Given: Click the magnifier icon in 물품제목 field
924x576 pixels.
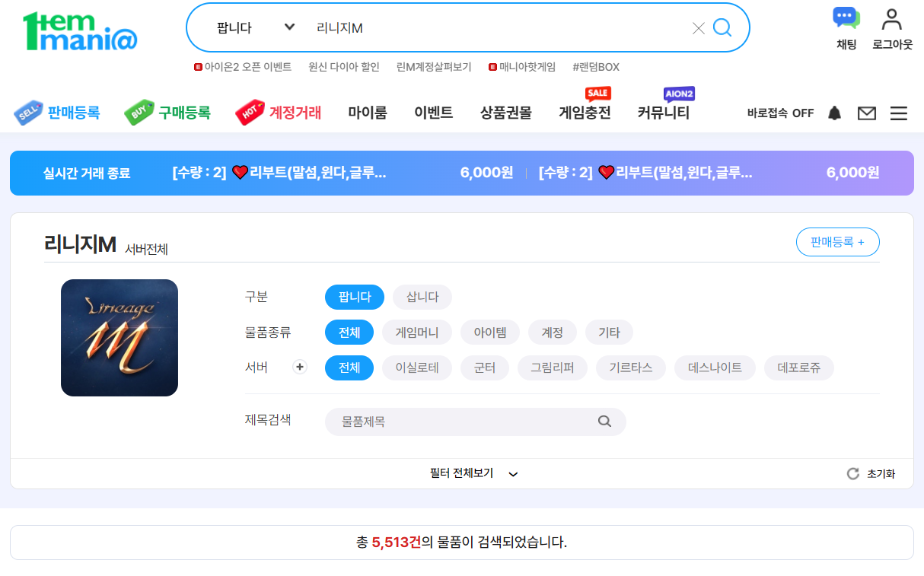Looking at the screenshot, I should pos(604,421).
